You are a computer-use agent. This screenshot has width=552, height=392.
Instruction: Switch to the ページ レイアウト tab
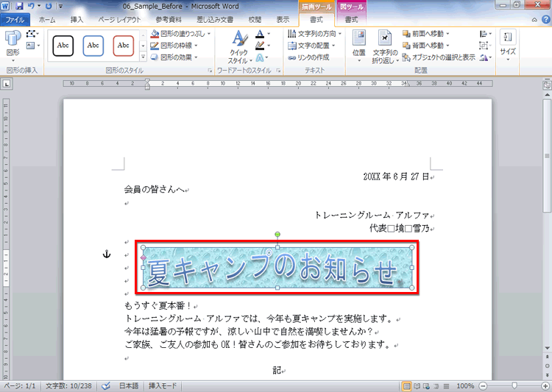[x=119, y=20]
